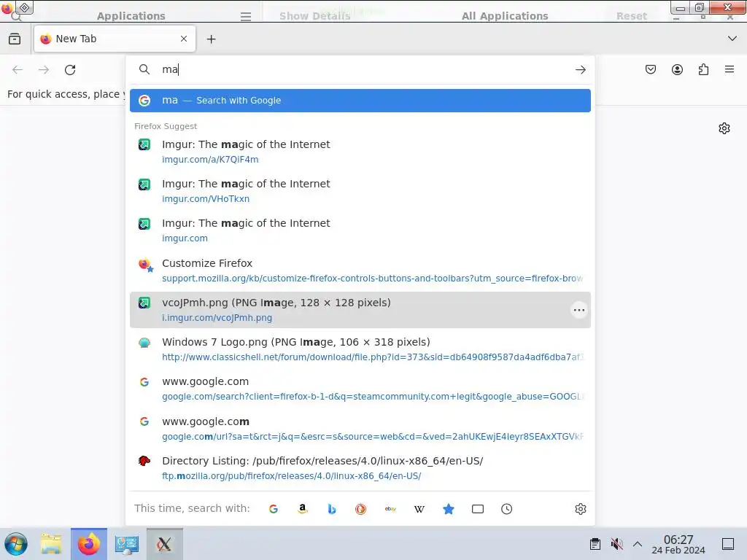Open Windows 7 Logo.png suggestion
The image size is (747, 560).
[360, 349]
